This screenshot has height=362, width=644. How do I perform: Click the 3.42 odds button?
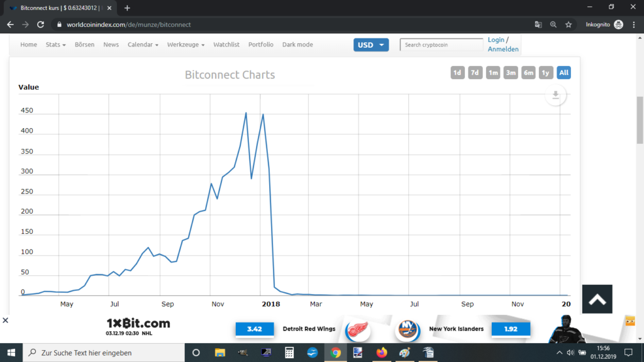point(255,329)
